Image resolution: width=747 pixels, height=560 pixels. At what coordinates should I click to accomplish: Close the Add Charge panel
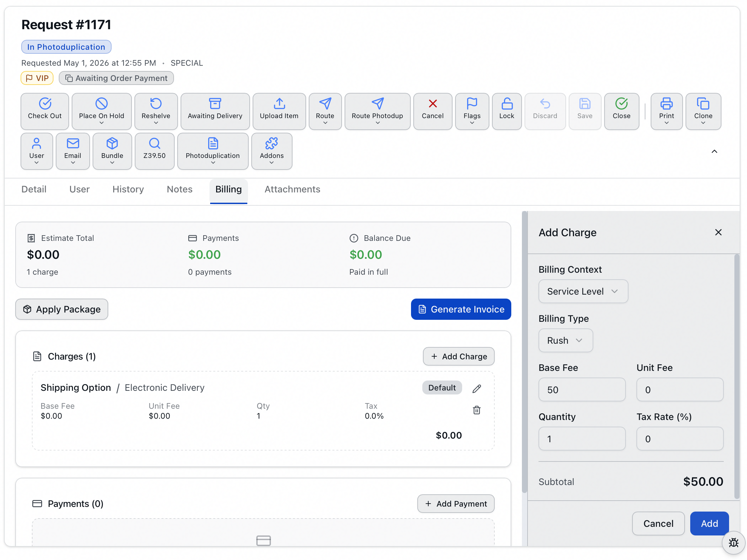pyautogui.click(x=718, y=232)
